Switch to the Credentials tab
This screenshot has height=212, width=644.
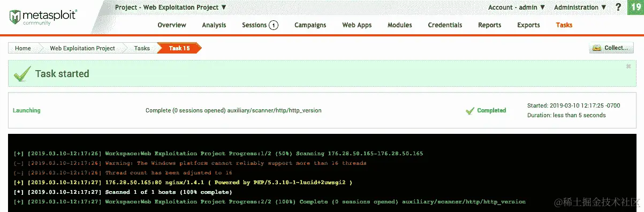click(x=445, y=25)
